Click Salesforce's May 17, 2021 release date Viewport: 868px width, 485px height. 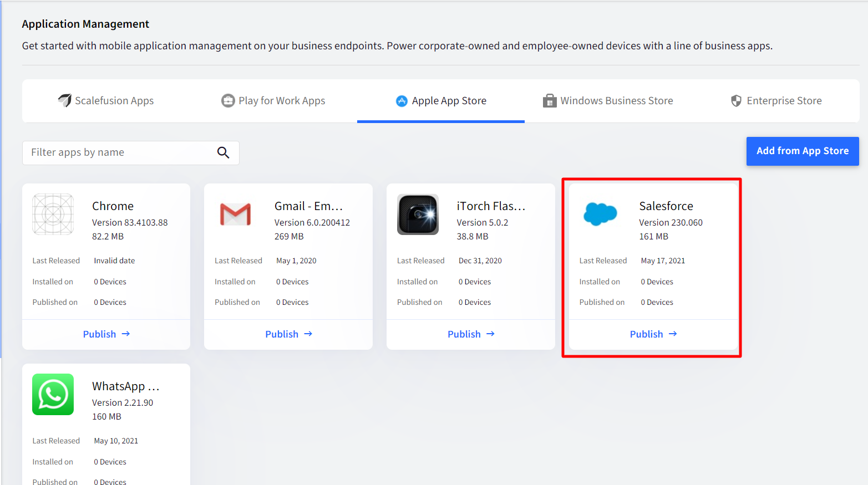(663, 261)
